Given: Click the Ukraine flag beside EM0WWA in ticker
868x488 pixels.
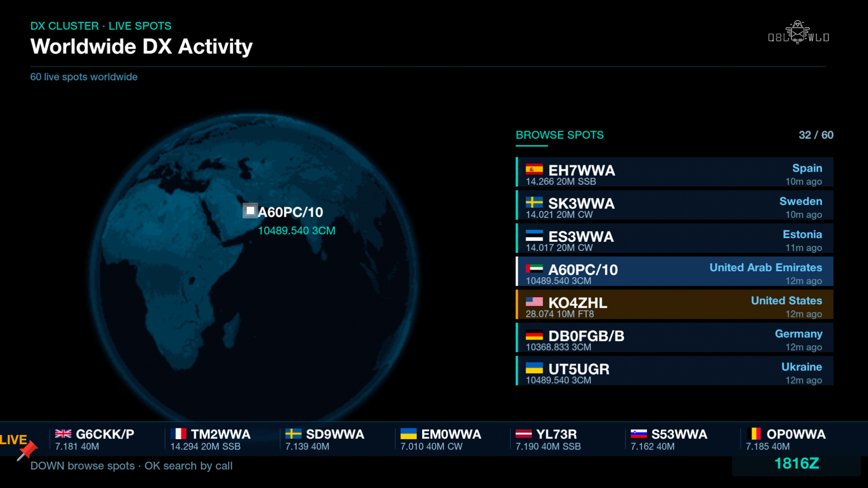Looking at the screenshot, I should 409,434.
